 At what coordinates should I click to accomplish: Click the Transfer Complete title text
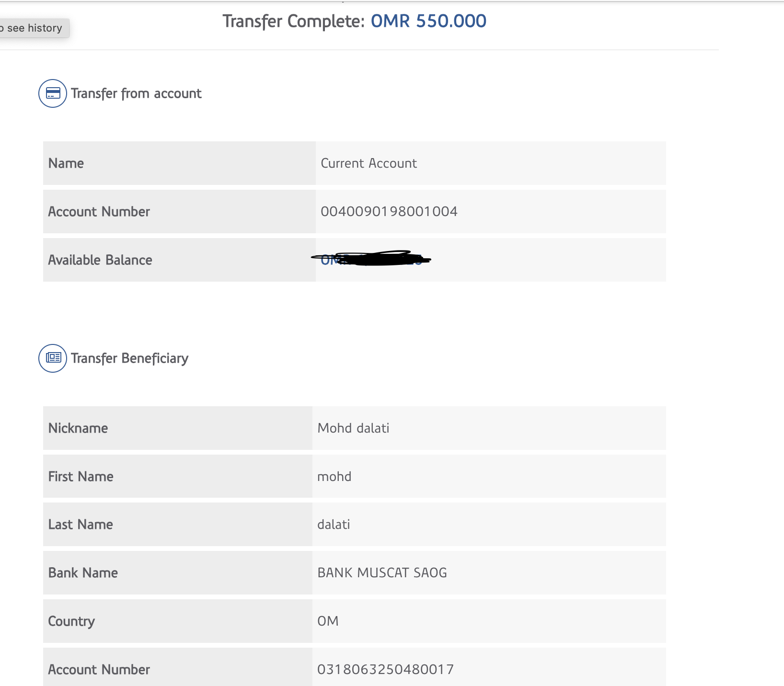[x=294, y=21]
